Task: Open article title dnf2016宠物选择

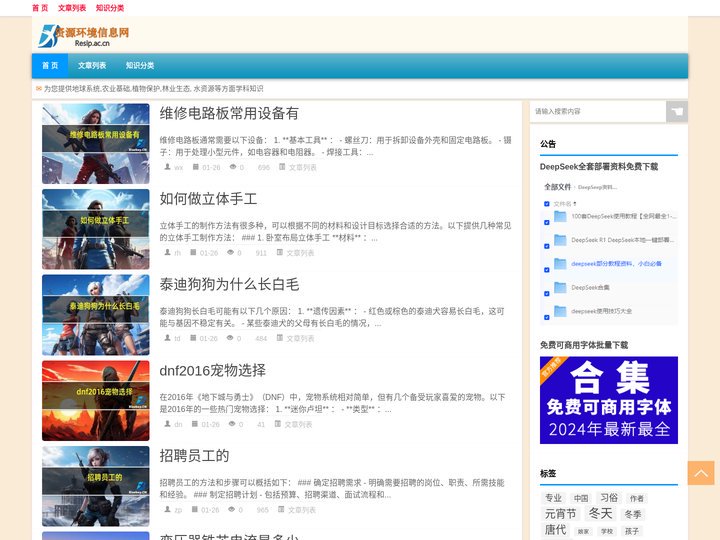Action: coord(213,371)
